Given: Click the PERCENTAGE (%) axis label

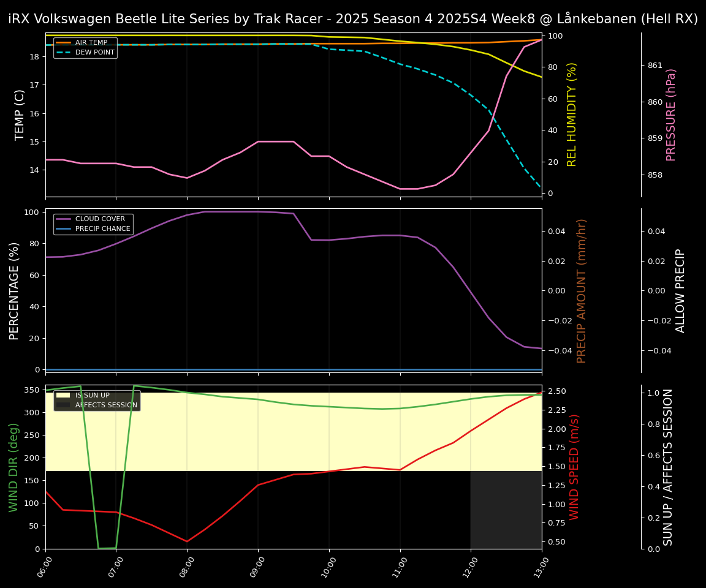Looking at the screenshot, I should click(x=15, y=290).
